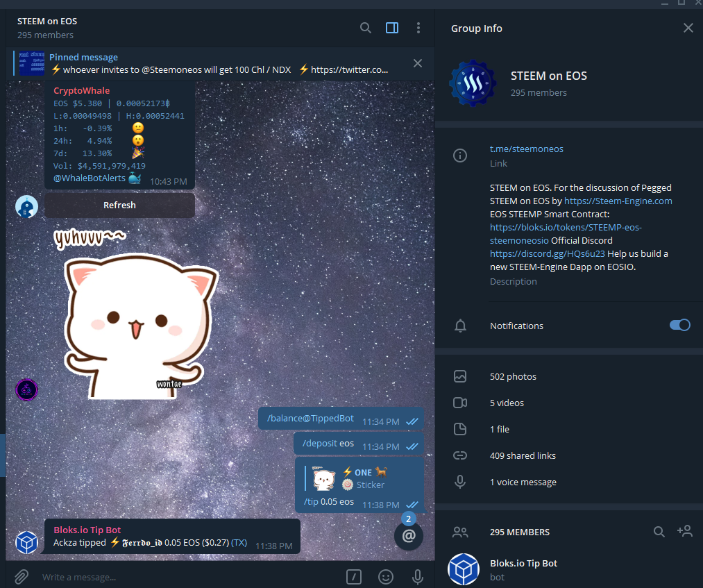Screen dimensions: 703x588
Task: Open the https://Steem-Engine.com link
Action: pos(618,201)
